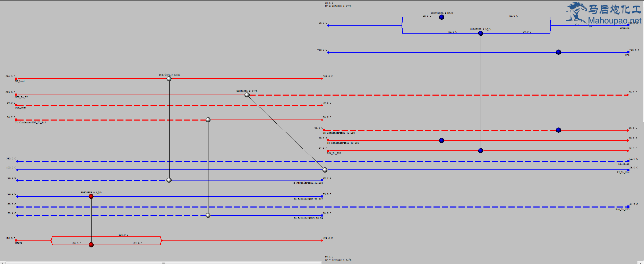Click the To Reboiler@S19_TO_S4 label

pyautogui.click(x=308, y=218)
